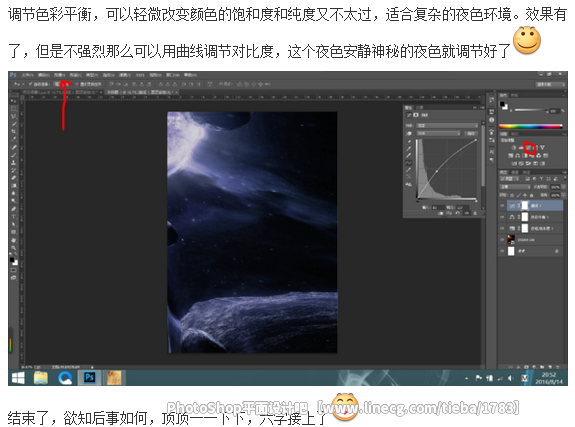
Task: Pick the white point eyedropper in Curves
Action: (409, 155)
